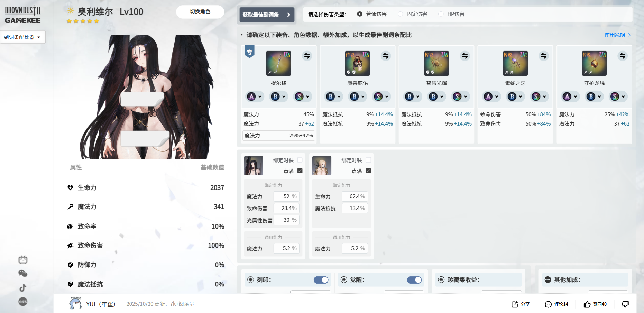Click the 守护龙鳞 equipment icon
The height and width of the screenshot is (313, 644).
pos(594,63)
